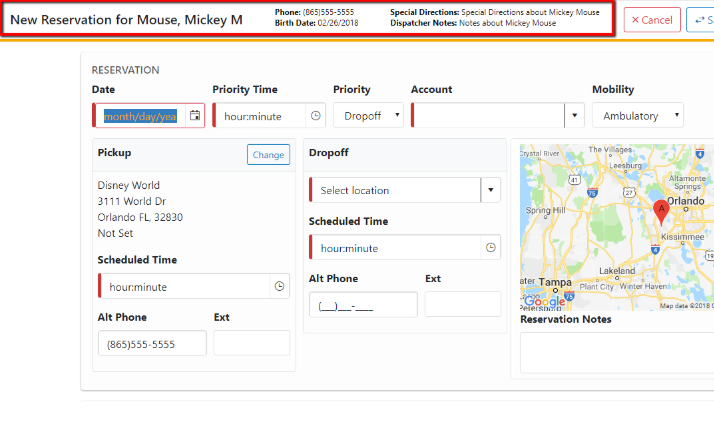Image resolution: width=714 pixels, height=430 pixels.
Task: Focus the Dropoff Scheduled Time field
Action: click(x=396, y=248)
